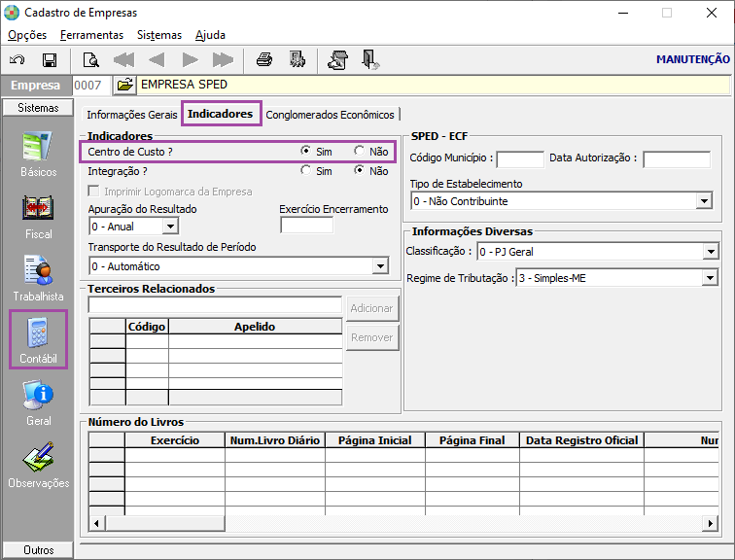Click the Exercício Encerramento input field
Viewport: 735px width, 560px height.
(306, 226)
